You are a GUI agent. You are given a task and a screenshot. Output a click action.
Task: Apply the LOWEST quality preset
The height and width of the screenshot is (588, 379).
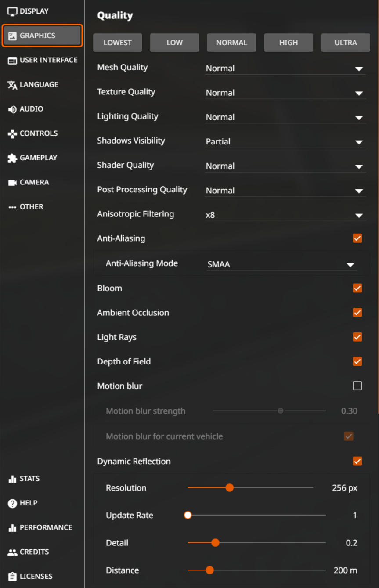pos(117,43)
